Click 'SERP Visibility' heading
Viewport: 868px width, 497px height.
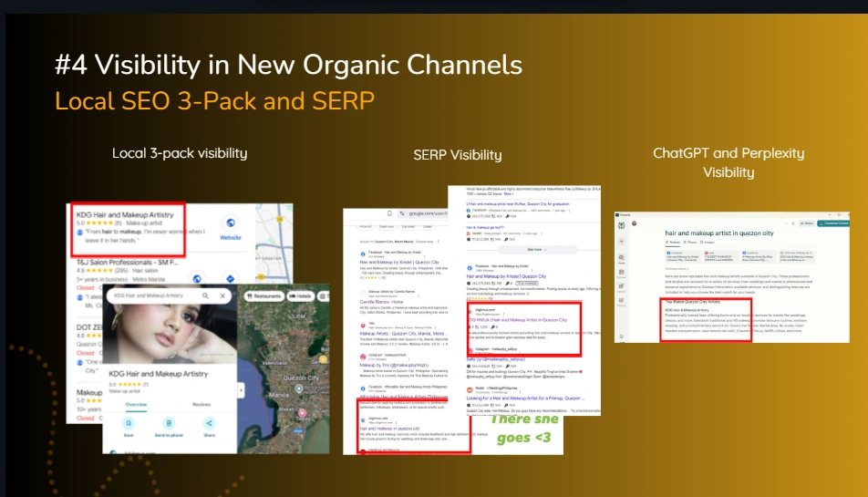(x=458, y=155)
